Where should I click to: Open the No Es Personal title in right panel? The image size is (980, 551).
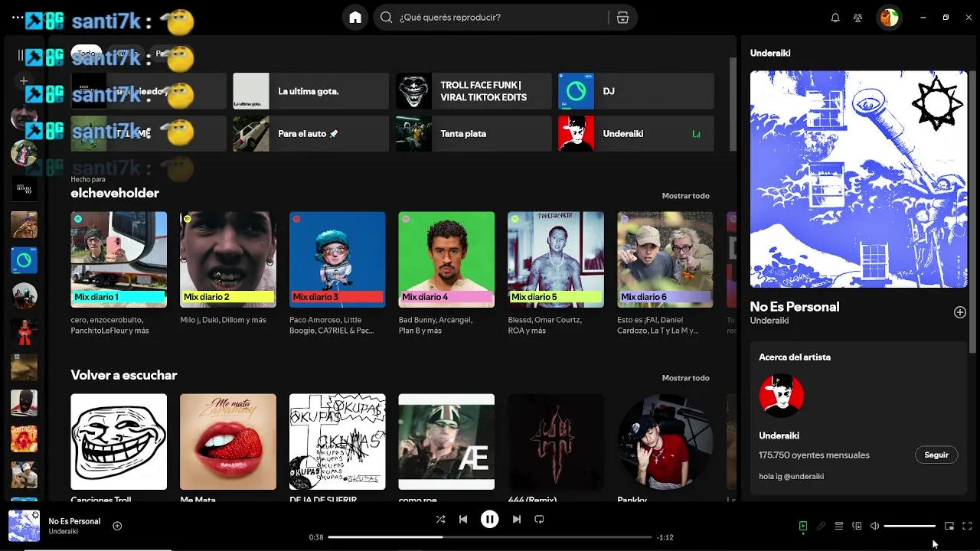click(x=795, y=307)
